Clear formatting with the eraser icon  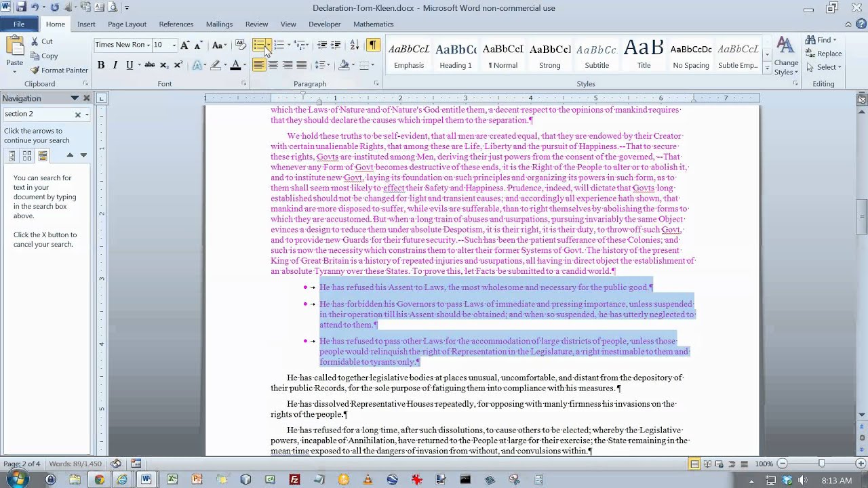241,45
